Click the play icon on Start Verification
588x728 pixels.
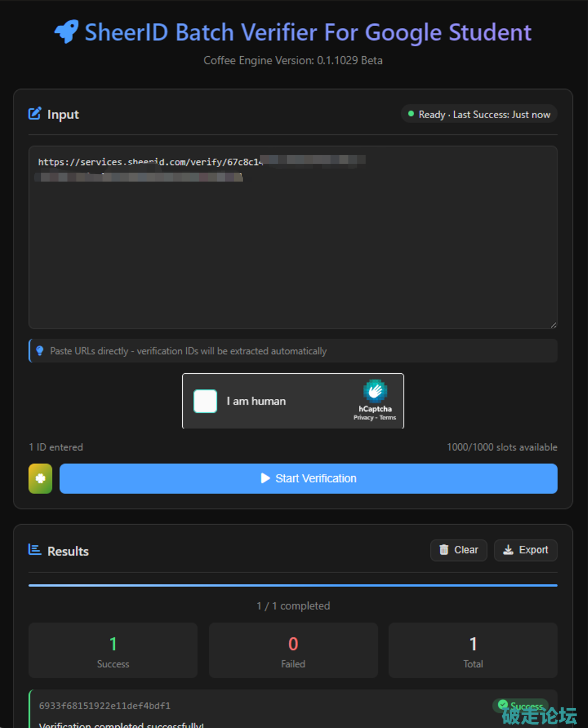click(x=265, y=478)
